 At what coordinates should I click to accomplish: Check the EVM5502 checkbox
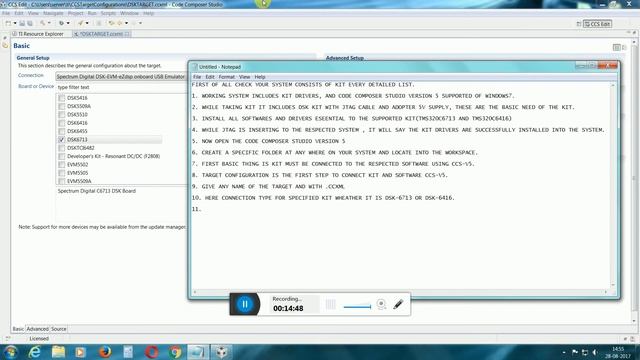[x=62, y=164]
